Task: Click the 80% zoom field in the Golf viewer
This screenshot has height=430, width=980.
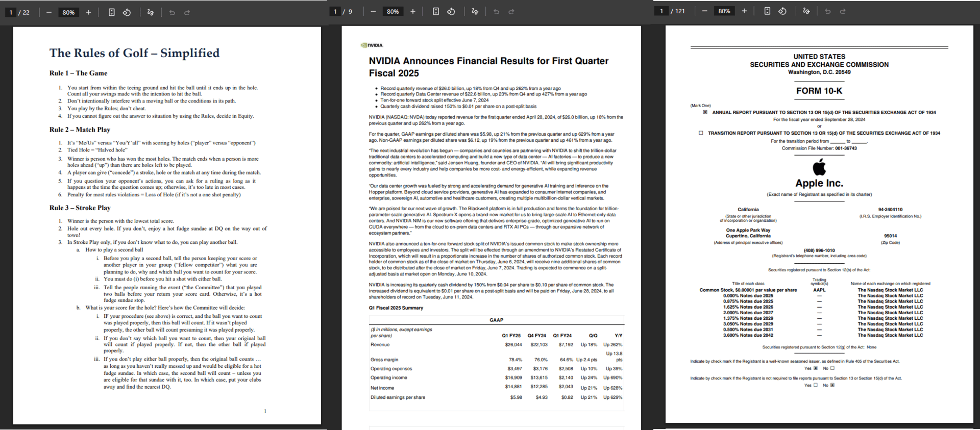Action: click(x=68, y=12)
